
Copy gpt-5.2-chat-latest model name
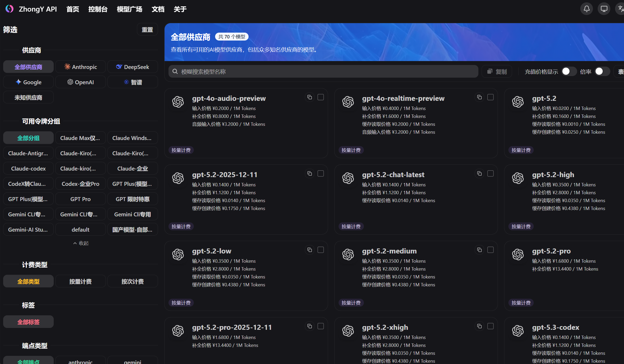click(479, 173)
